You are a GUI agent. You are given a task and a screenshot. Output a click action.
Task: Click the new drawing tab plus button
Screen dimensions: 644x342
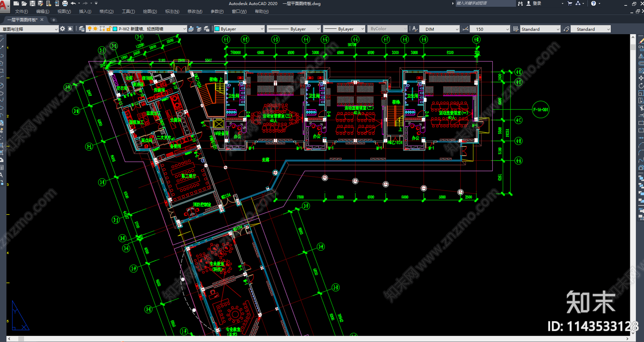click(54, 20)
